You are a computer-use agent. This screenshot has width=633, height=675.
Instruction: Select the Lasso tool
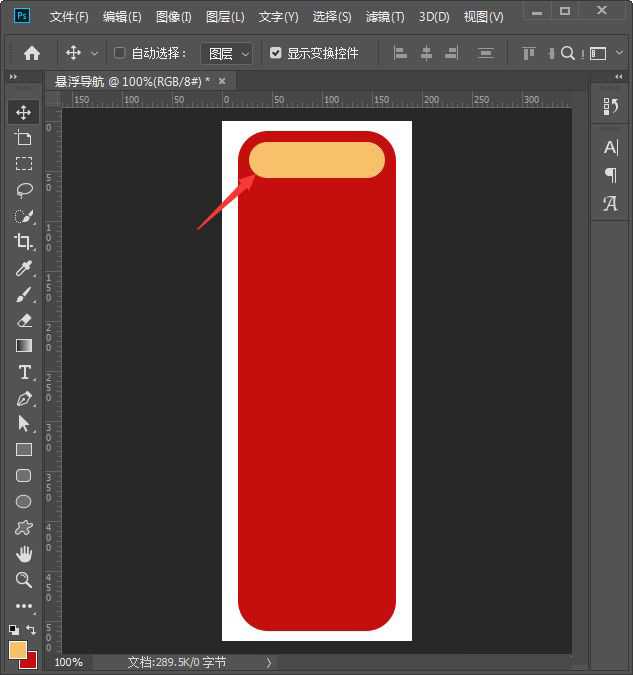pyautogui.click(x=24, y=190)
